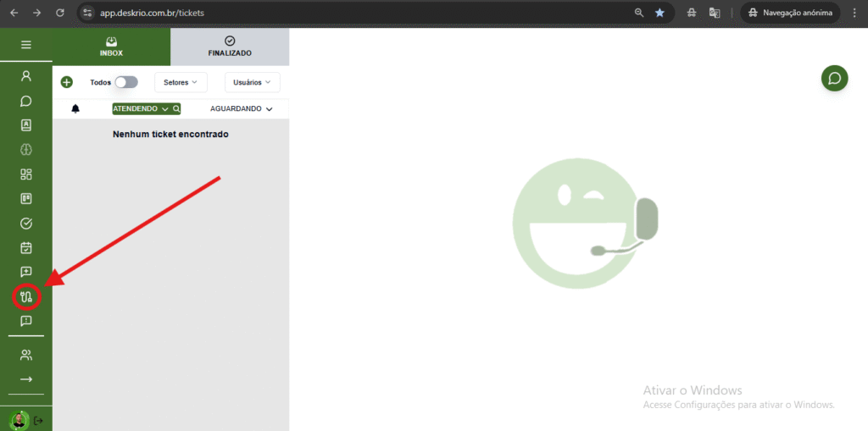This screenshot has width=868, height=431.
Task: Click the green plus new ticket button
Action: click(x=67, y=82)
